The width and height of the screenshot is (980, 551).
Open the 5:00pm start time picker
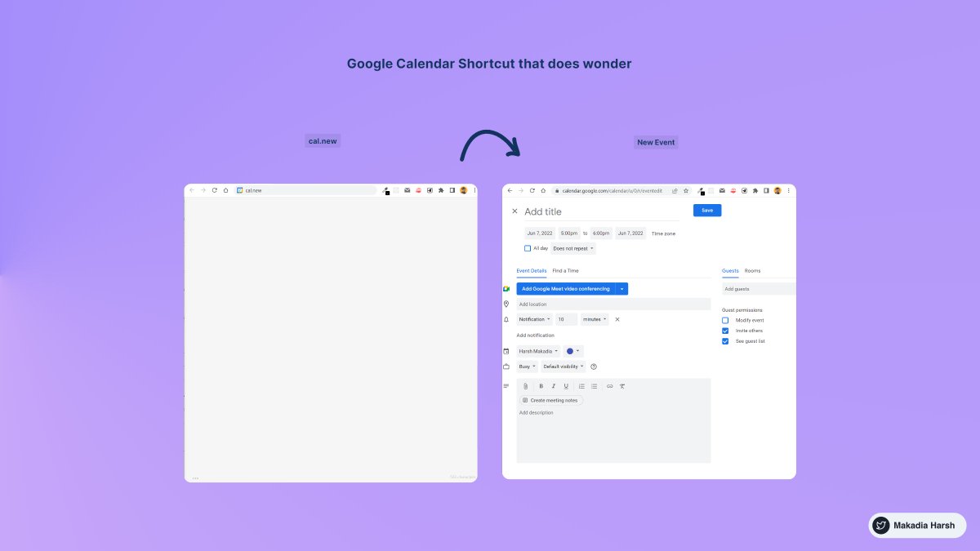569,233
